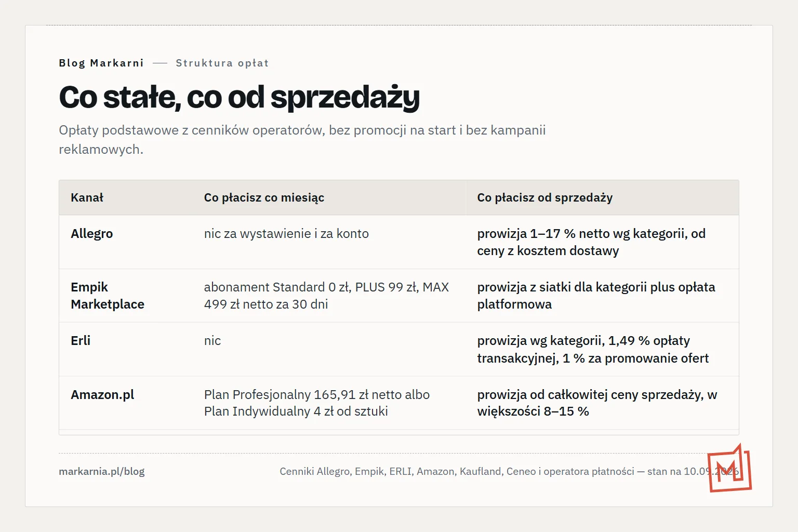The width and height of the screenshot is (798, 532).
Task: Click the "Allegro" row name
Action: click(x=92, y=234)
